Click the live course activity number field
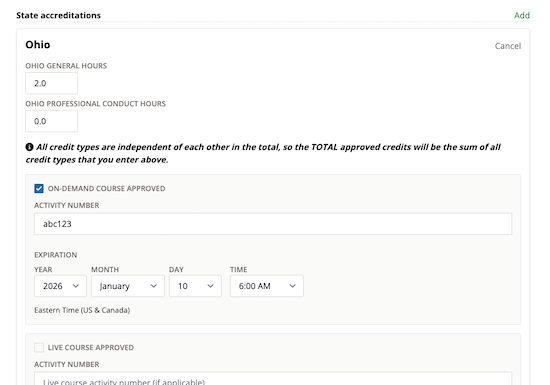This screenshot has width=550, height=385. click(273, 379)
